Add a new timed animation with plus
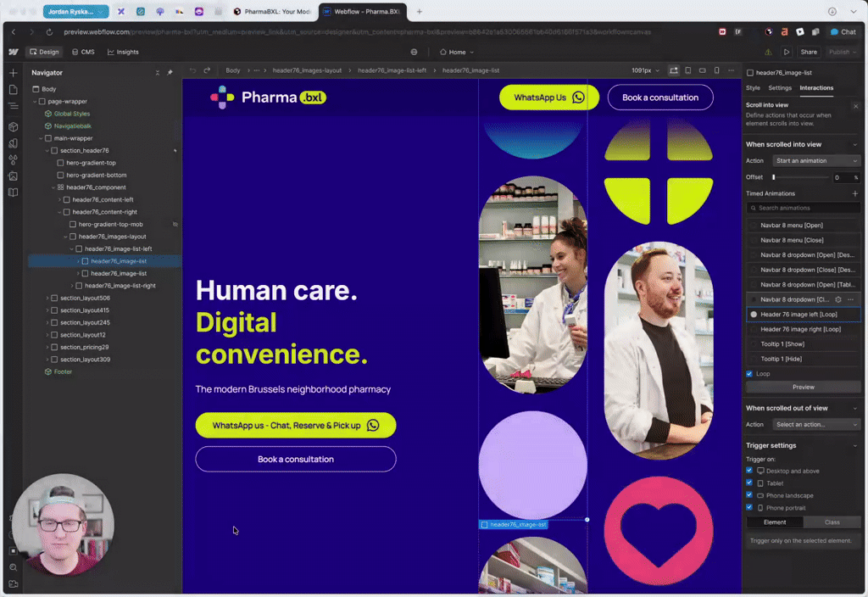 pos(854,194)
